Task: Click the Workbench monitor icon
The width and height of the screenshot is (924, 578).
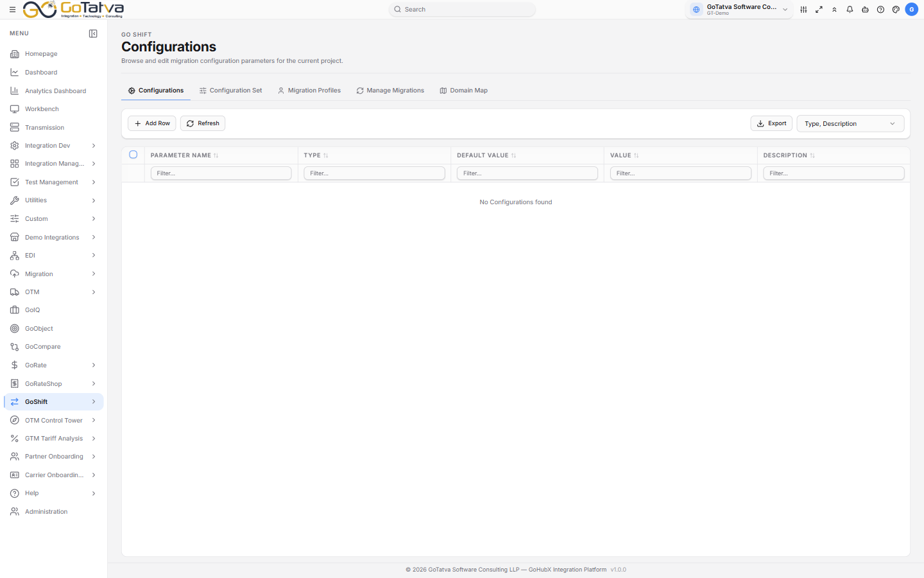Action: coord(14,109)
